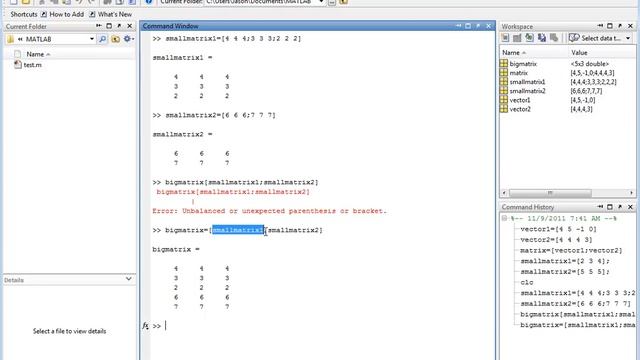This screenshot has width=640, height=360.
Task: Click the red Unbalanced parenthesis error message
Action: tap(269, 211)
